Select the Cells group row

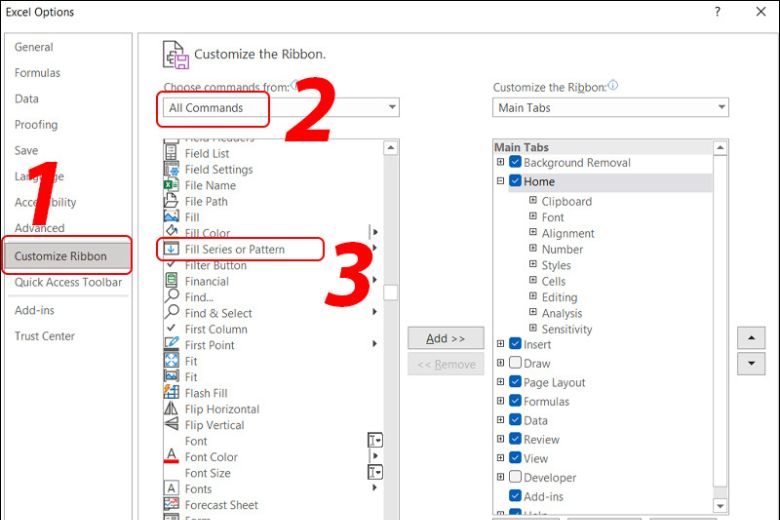click(553, 281)
